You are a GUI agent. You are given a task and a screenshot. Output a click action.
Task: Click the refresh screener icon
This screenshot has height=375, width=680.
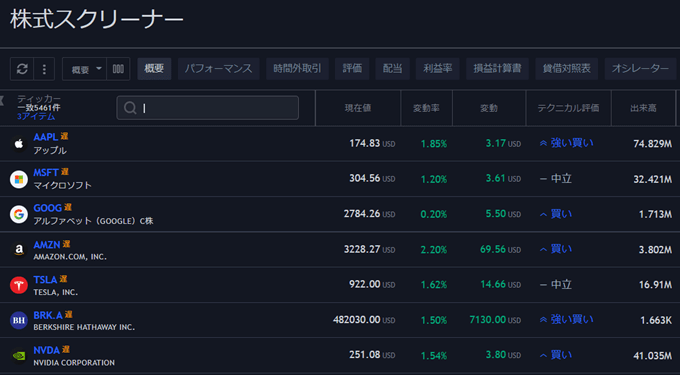click(22, 69)
